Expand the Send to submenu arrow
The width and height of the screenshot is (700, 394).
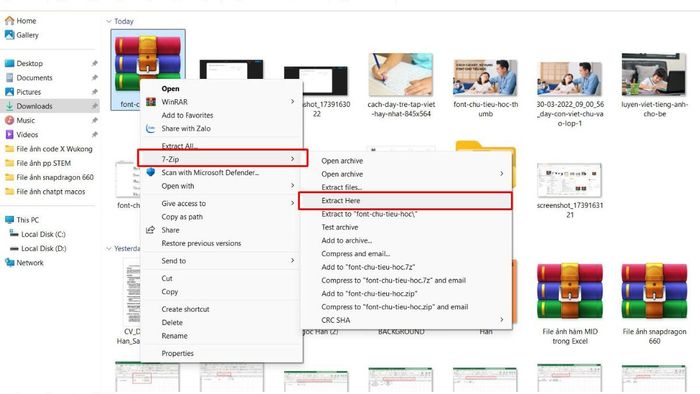click(x=292, y=261)
